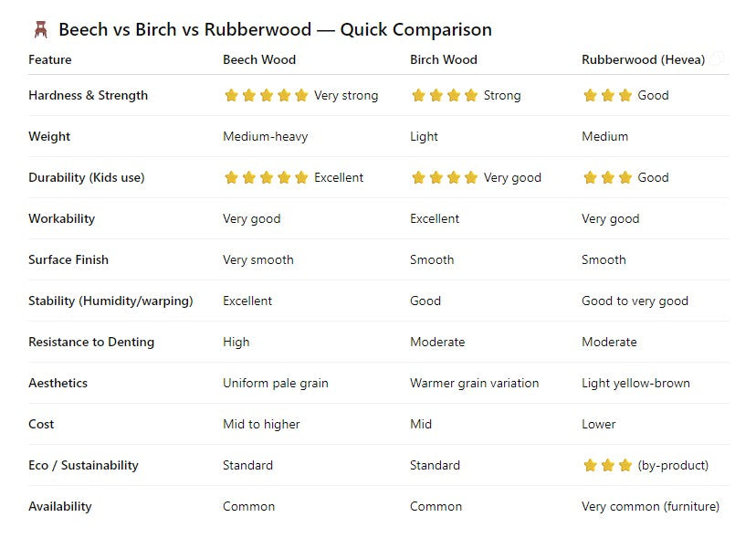Click the table title heading text

pos(275,29)
